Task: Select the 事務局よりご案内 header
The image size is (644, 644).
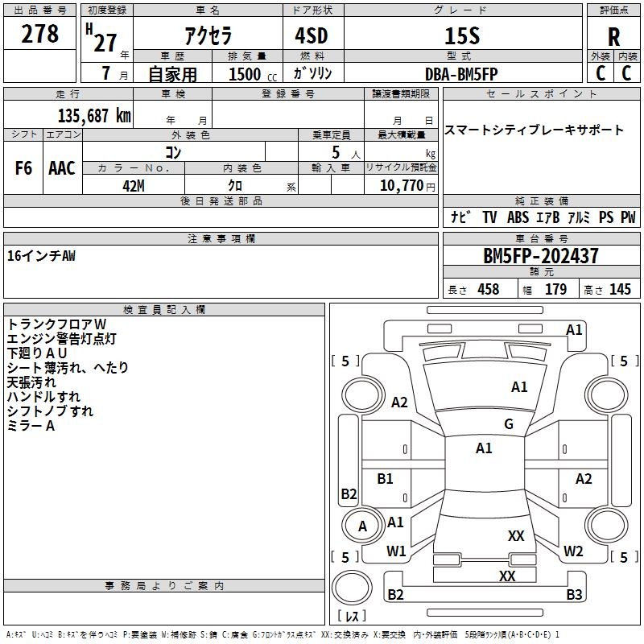Action: pyautogui.click(x=164, y=586)
